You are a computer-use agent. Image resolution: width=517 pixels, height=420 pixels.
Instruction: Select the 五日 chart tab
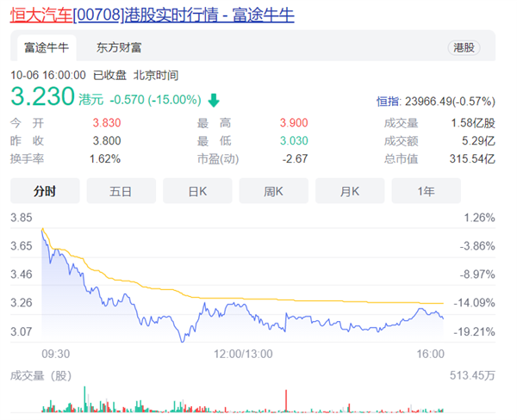pos(121,191)
